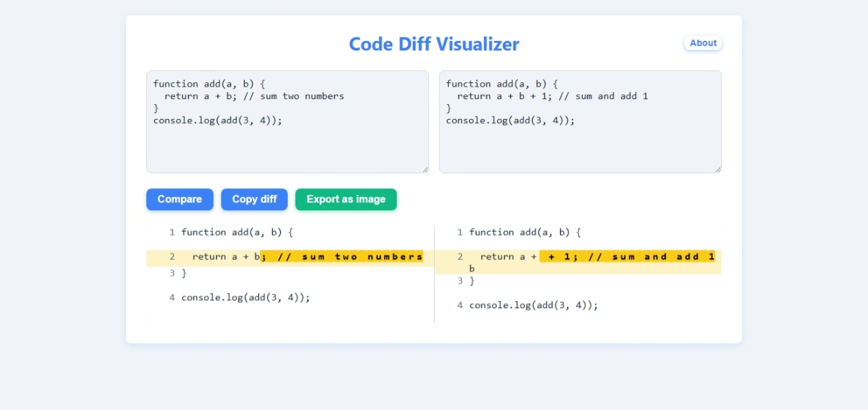Focus the original code text area
This screenshot has width=868, height=410.
[288, 122]
